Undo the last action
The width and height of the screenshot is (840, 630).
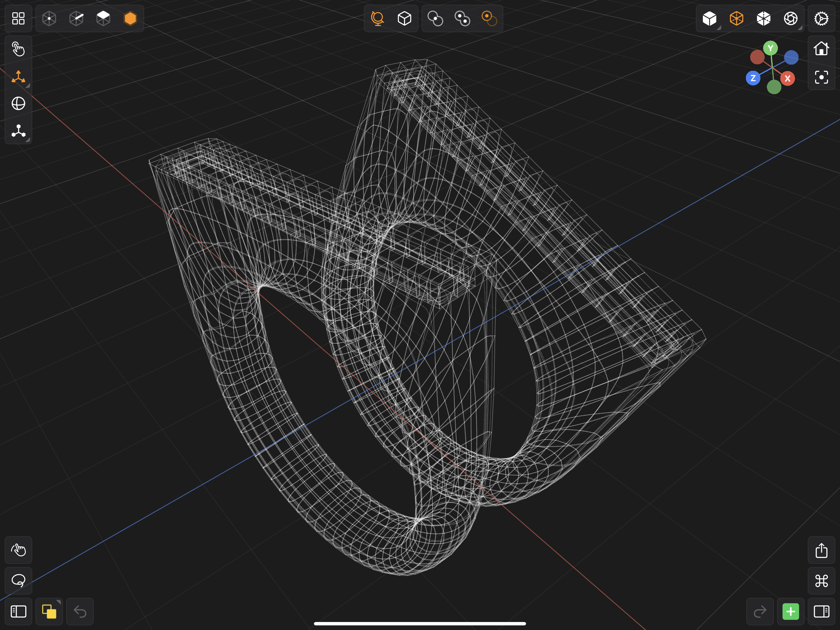[80, 611]
